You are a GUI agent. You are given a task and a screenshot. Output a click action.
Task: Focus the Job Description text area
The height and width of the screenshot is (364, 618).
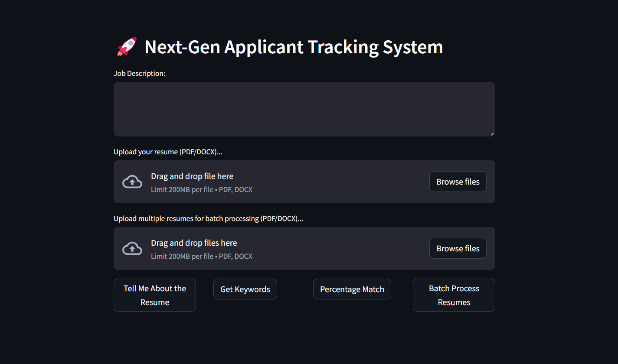[x=304, y=109]
